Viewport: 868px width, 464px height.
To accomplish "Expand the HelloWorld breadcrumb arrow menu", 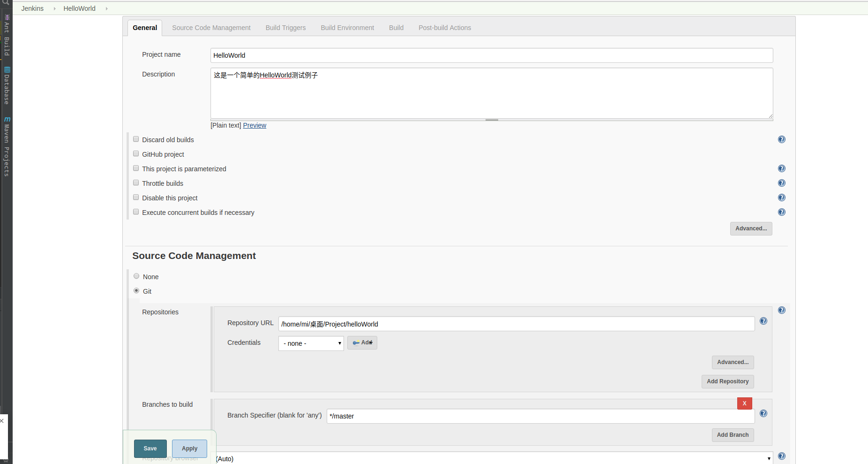I will click(x=106, y=8).
